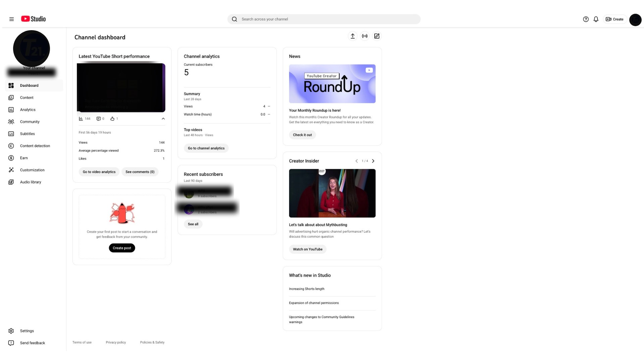Screen dimensions: 644x362
Task: Select the Go live broadcast icon
Action: pos(365,36)
